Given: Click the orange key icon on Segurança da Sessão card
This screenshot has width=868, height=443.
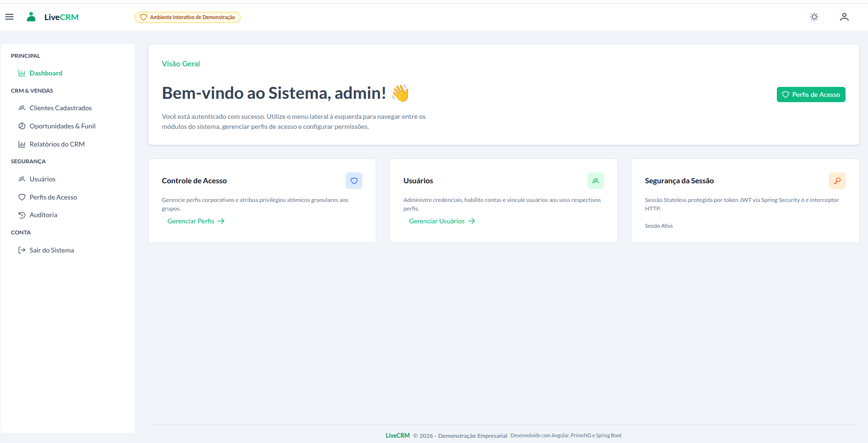Looking at the screenshot, I should click(x=837, y=181).
